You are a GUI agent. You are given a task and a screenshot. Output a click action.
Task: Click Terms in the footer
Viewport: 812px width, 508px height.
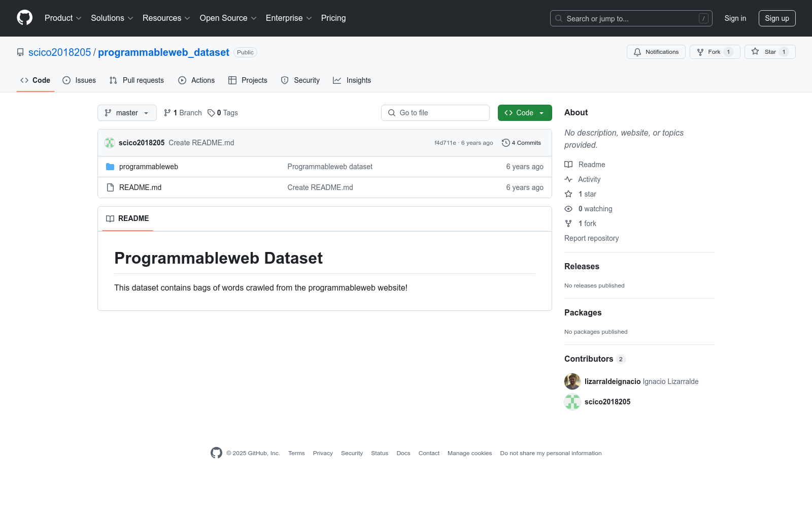pos(296,453)
